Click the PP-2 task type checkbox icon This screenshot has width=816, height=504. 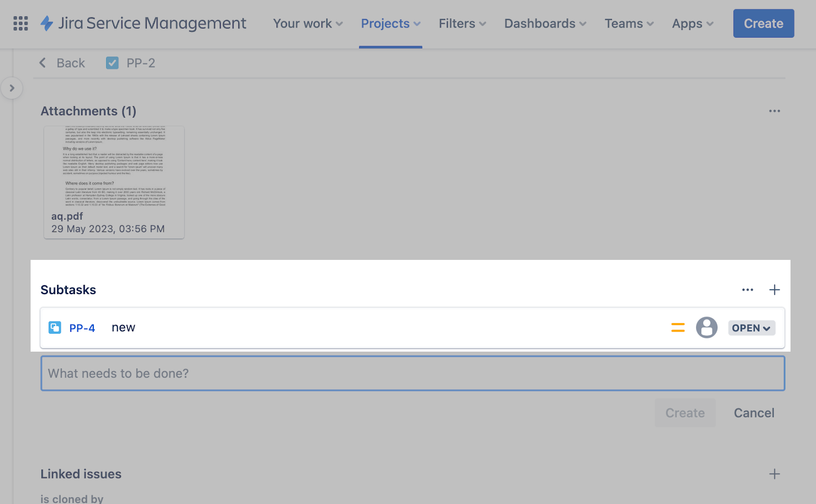(112, 63)
